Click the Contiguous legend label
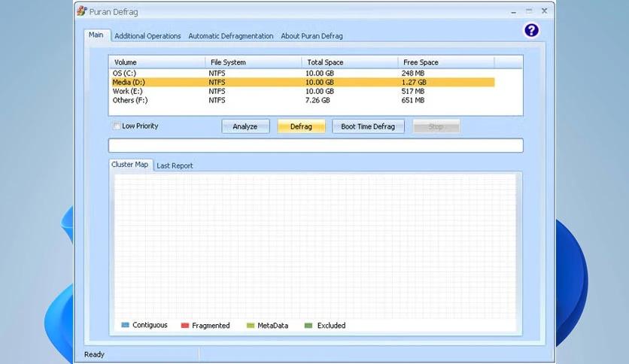The height and width of the screenshot is (364, 629). [x=150, y=325]
